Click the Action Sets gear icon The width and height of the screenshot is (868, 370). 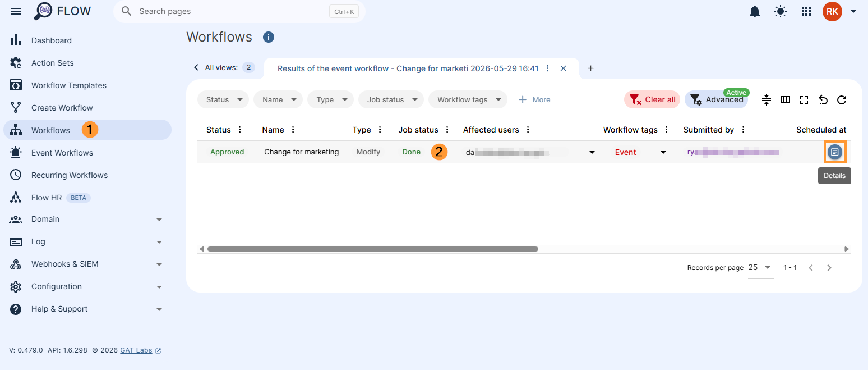(x=16, y=63)
